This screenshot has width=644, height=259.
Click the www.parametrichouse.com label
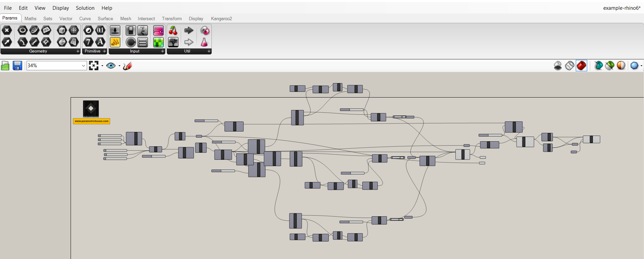[91, 121]
